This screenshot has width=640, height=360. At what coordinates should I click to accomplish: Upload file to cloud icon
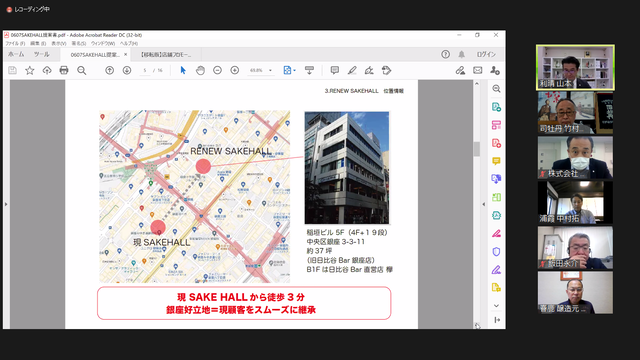pos(47,71)
